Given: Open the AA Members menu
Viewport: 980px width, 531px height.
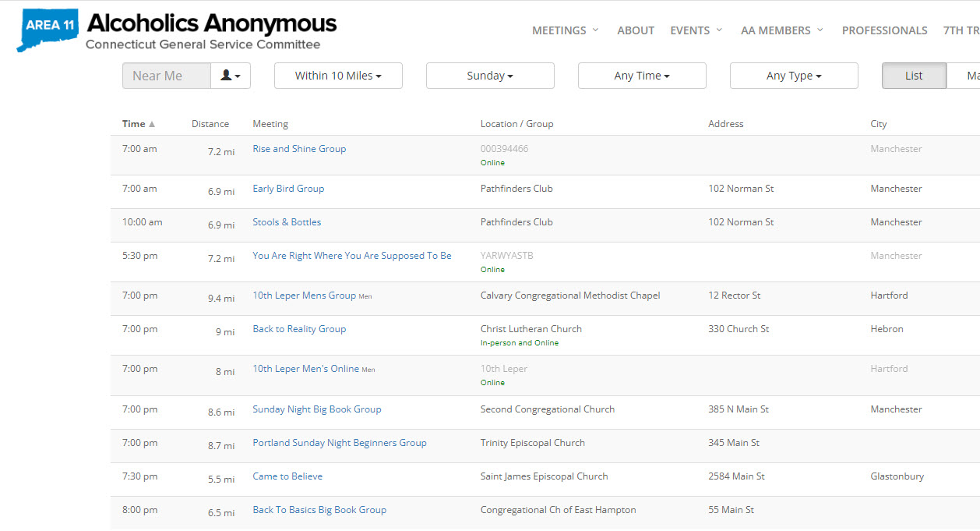Looking at the screenshot, I should (781, 30).
